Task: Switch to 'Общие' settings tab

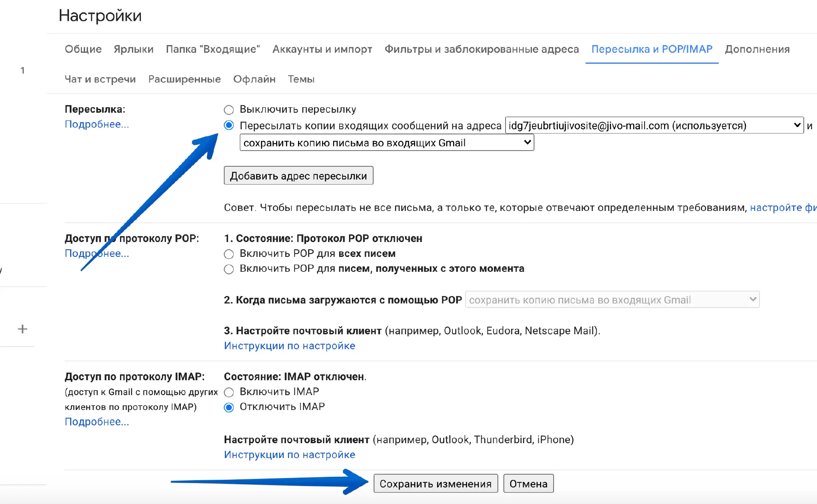Action: click(x=83, y=49)
